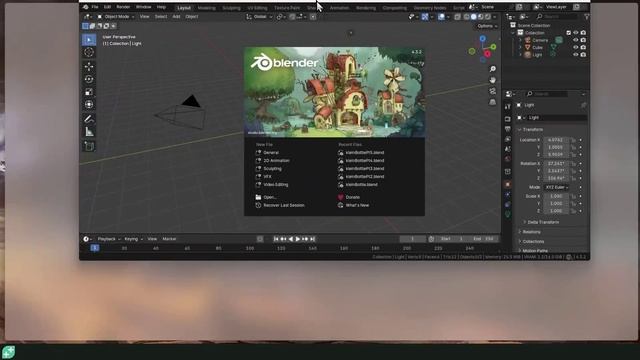This screenshot has width=640, height=360.
Task: Click the timeline play button
Action: [x=298, y=239]
